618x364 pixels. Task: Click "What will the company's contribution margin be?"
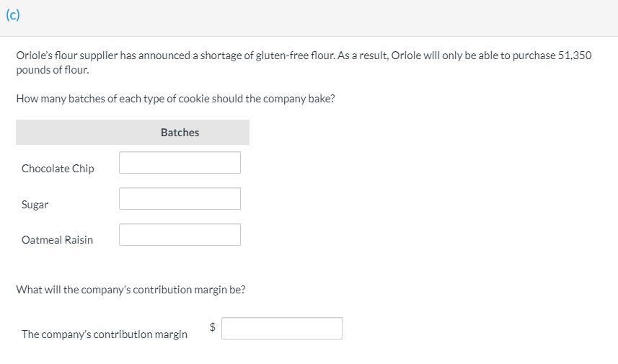pos(131,290)
